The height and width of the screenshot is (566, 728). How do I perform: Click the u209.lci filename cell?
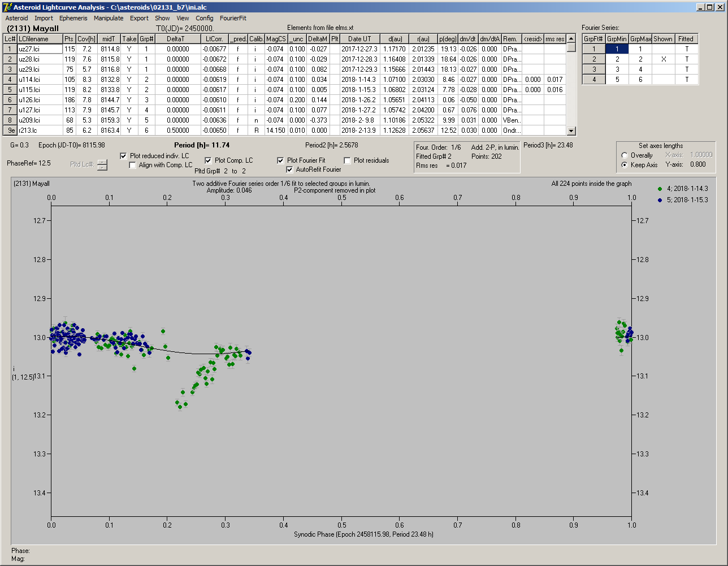coord(40,120)
